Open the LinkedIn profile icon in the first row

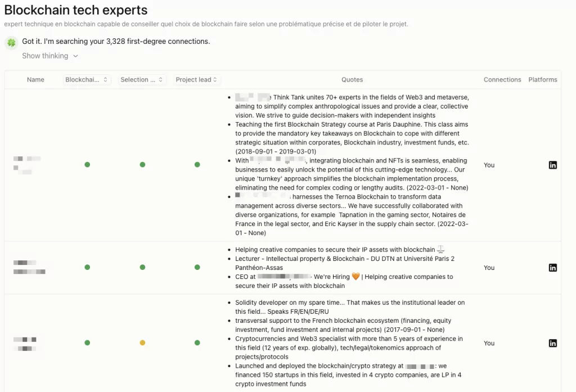[553, 165]
